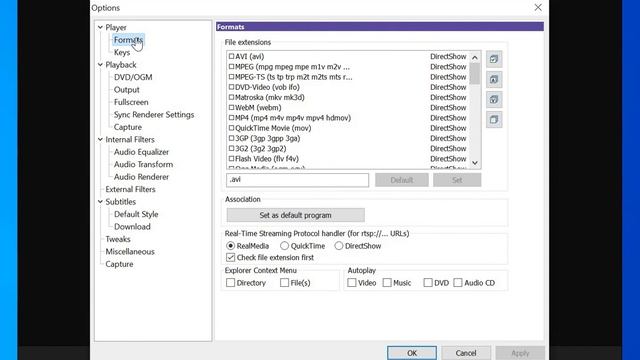Tick the Matroska (mkv mk3d) checkbox

[x=231, y=97]
